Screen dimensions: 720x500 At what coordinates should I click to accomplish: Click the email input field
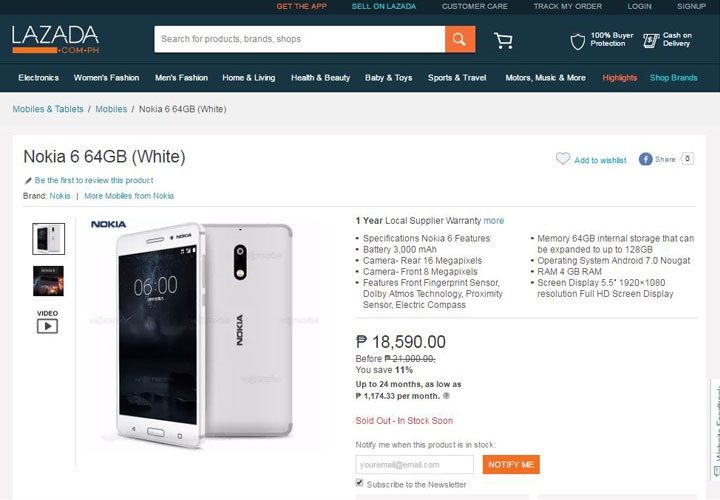click(414, 465)
